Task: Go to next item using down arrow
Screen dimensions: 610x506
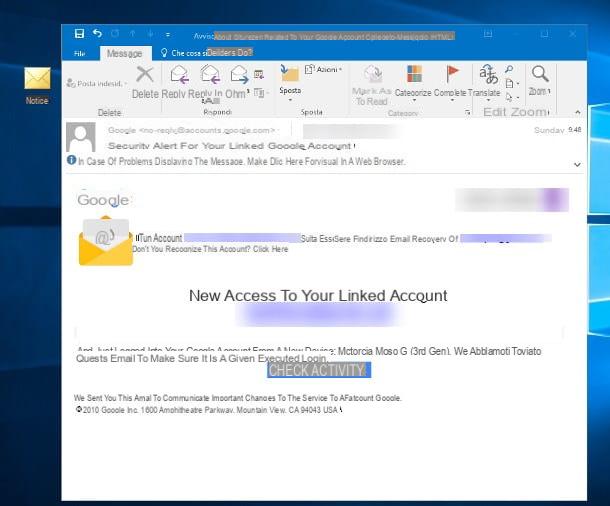Action: click(x=150, y=34)
